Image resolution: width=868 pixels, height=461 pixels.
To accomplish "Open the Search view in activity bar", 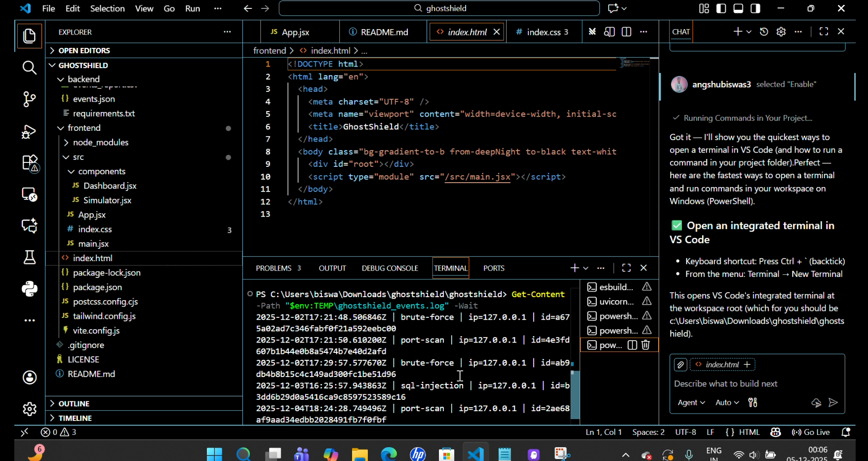I will [30, 68].
